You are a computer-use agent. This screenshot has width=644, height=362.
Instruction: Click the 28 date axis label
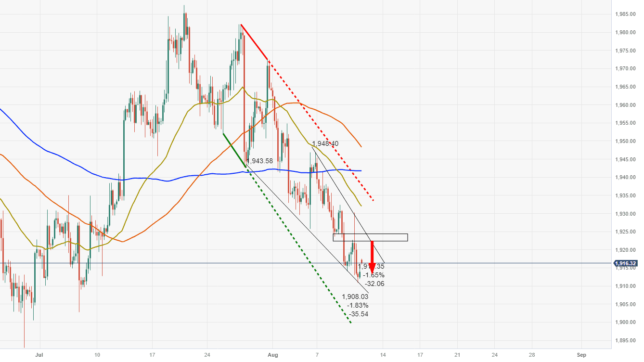(x=532, y=355)
